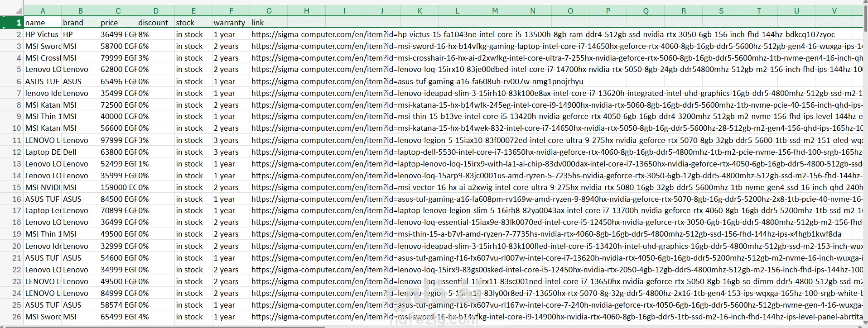868x328 pixels.
Task: Click the 'link' header cell
Action: pos(269,23)
